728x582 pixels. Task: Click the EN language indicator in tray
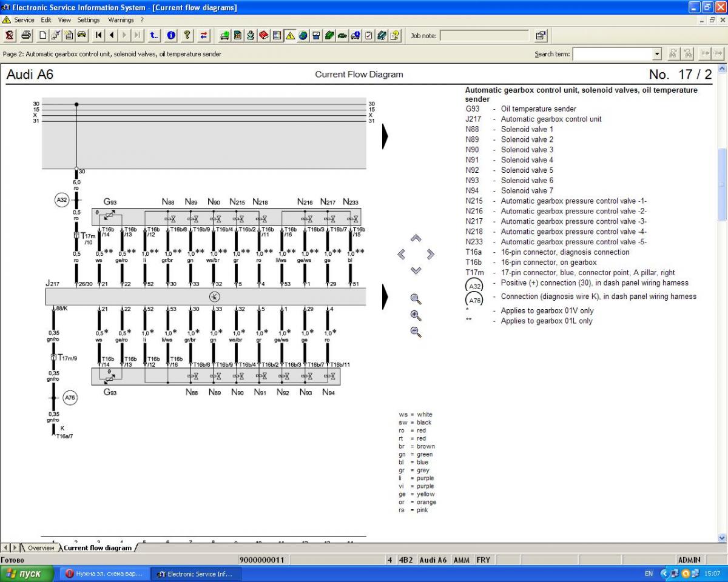[x=649, y=574]
